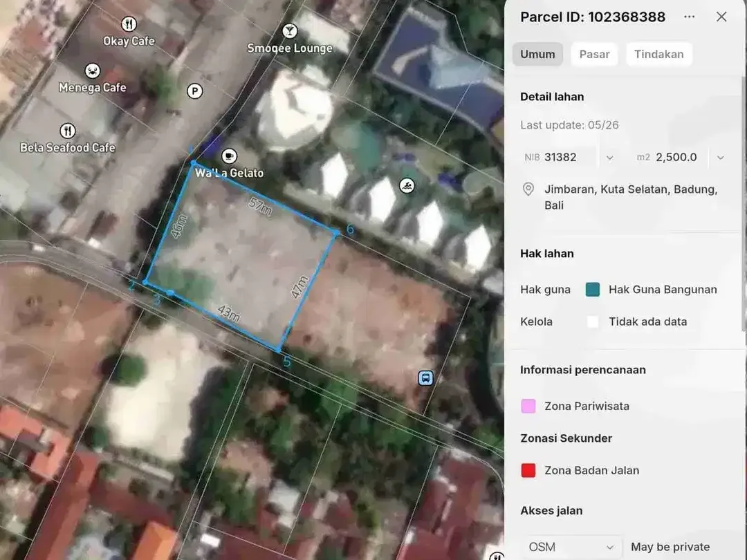Click the Smoqee Lounge cocktail icon
The image size is (747, 560).
[290, 31]
